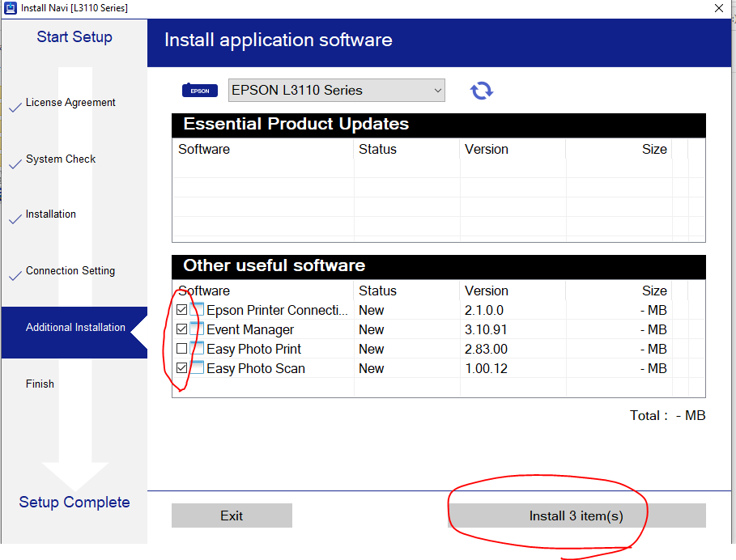
Task: Click Software header in Other useful software
Action: [204, 291]
